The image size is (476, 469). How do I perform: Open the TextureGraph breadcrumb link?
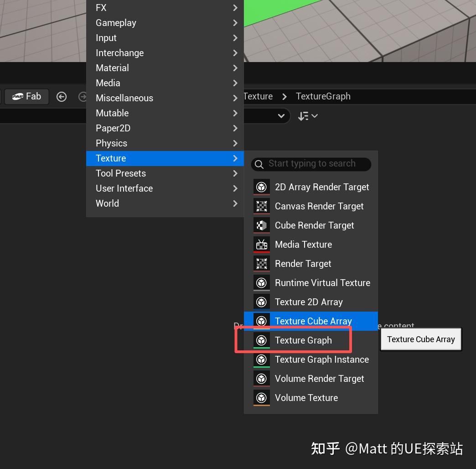point(323,96)
